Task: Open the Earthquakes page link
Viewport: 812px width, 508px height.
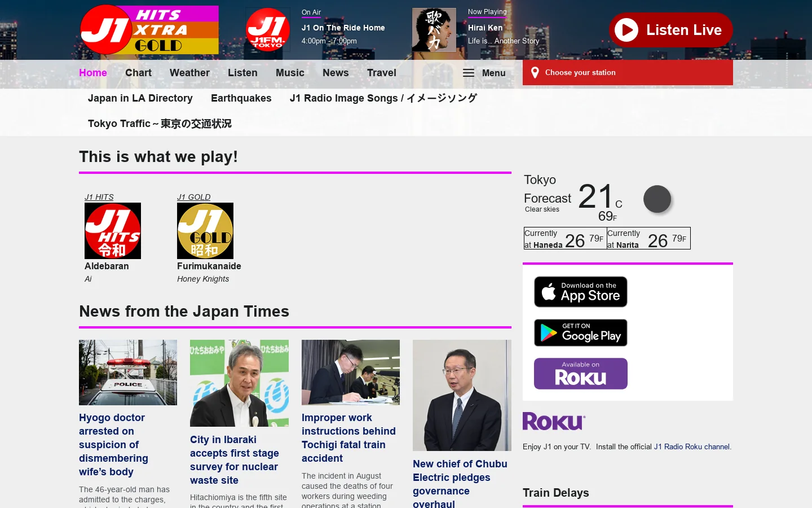Action: pos(241,98)
